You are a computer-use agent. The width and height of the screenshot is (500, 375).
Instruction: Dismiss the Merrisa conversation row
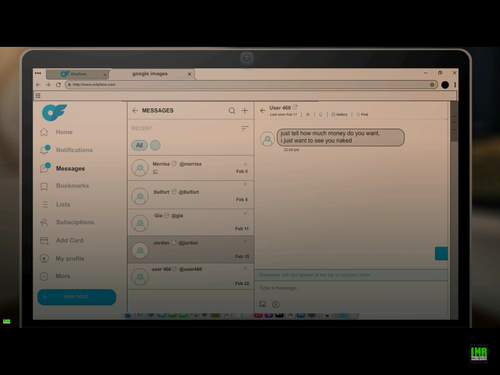coord(245,164)
